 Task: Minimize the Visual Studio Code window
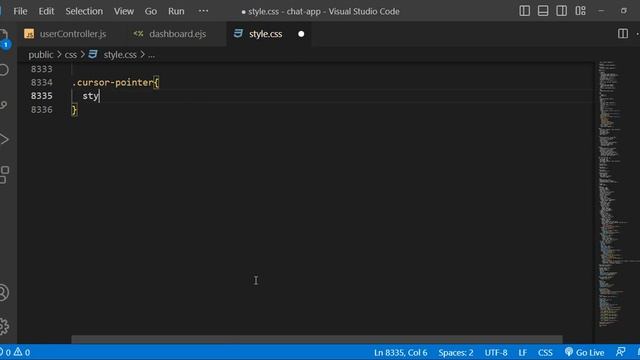coord(601,11)
